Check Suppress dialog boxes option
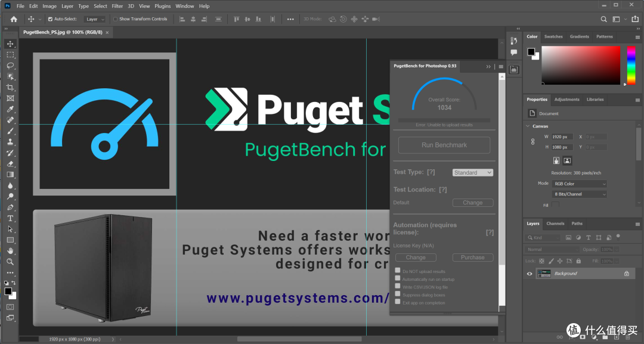 (398, 293)
